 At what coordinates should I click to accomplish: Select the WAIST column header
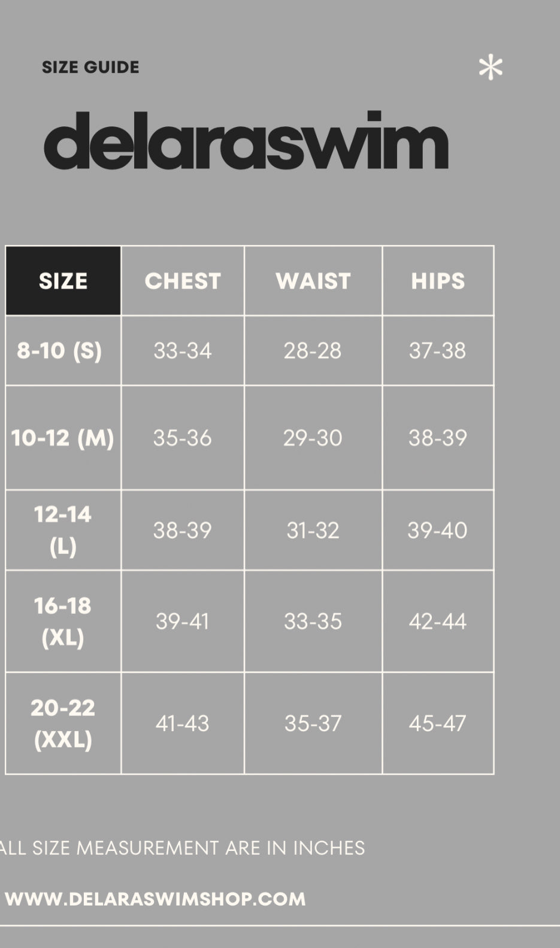(x=313, y=281)
